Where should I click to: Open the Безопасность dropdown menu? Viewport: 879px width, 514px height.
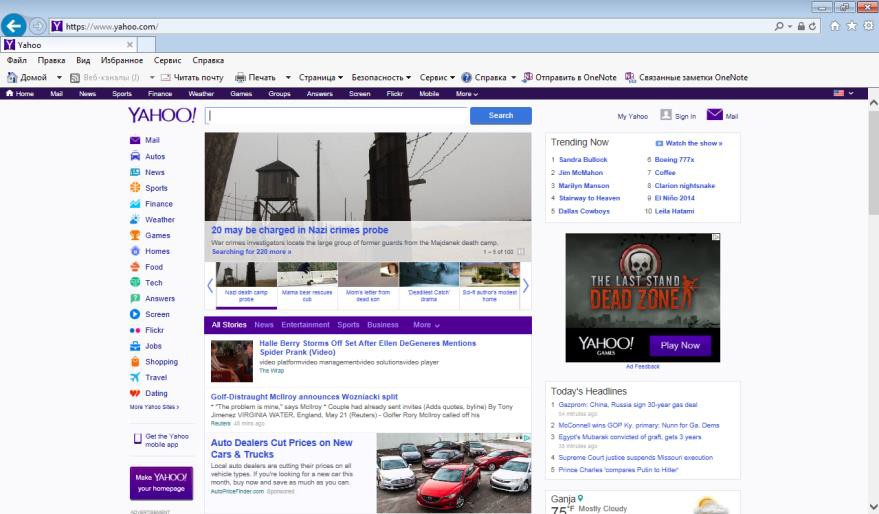coord(381,77)
